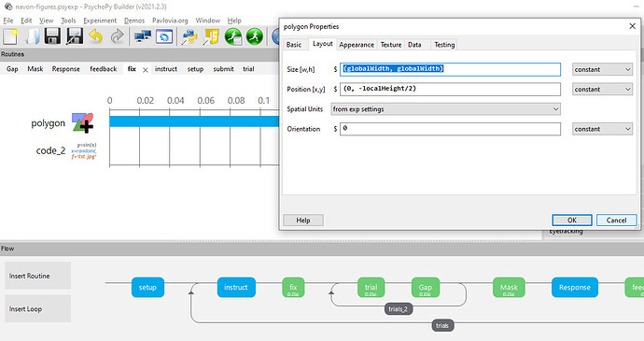Select the trial routine tab
Viewport: 644px width, 341px height.
click(x=248, y=69)
